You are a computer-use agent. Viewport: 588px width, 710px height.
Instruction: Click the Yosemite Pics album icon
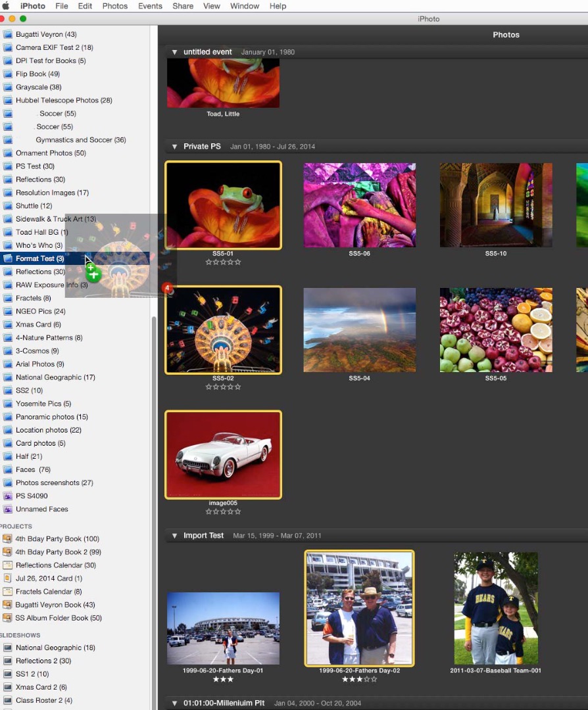(8, 404)
